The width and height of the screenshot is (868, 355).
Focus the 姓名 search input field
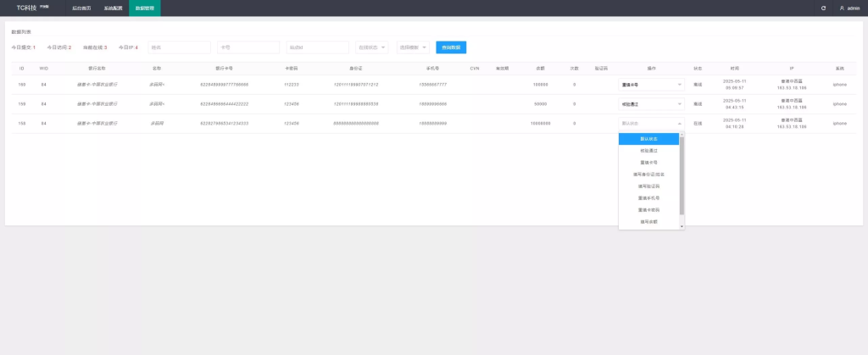coord(180,47)
